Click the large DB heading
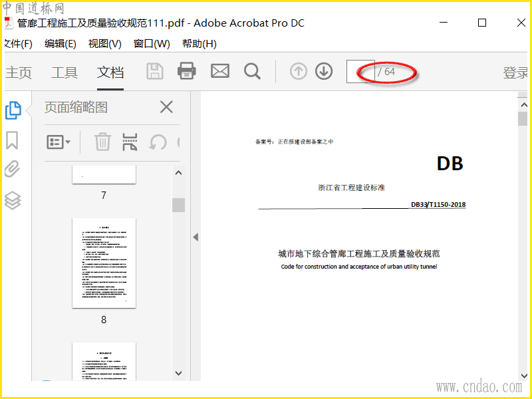532x399 pixels. [450, 163]
